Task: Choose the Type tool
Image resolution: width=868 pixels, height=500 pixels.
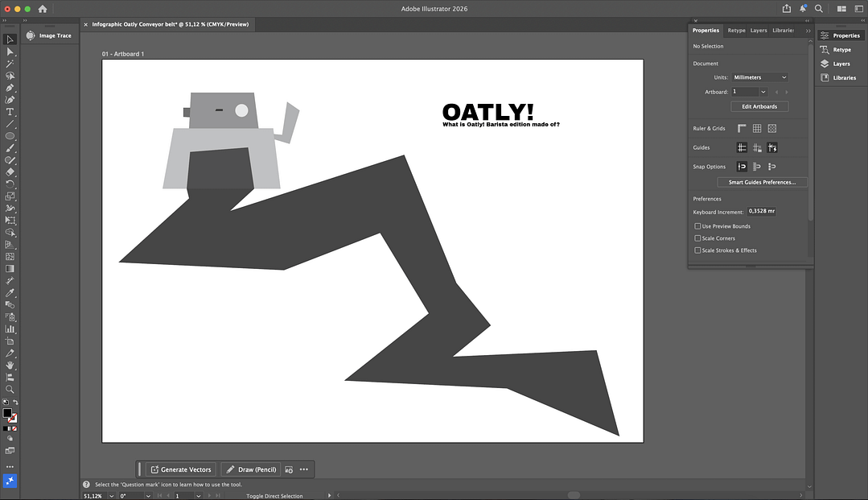Action: (10, 112)
